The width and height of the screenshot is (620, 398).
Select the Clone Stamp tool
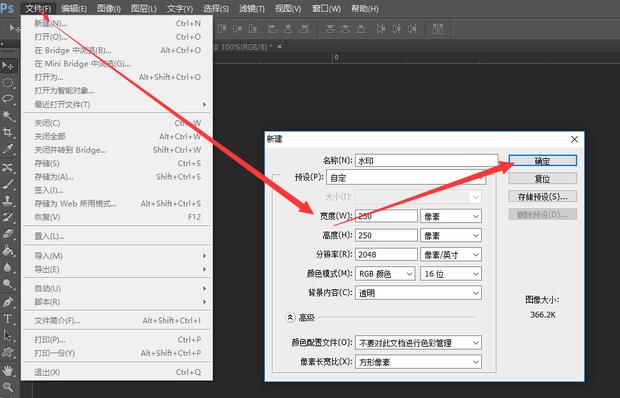point(8,201)
